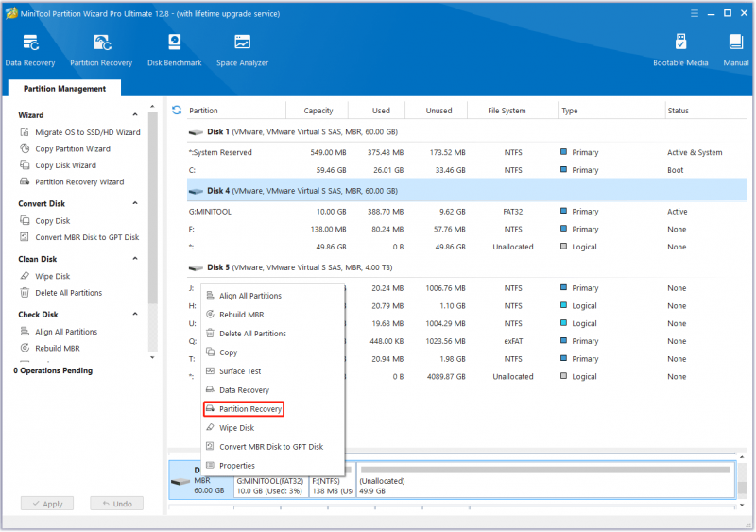This screenshot has width=756, height=532.
Task: Click sidebar scrollbar up arrow
Action: pyautogui.click(x=152, y=107)
